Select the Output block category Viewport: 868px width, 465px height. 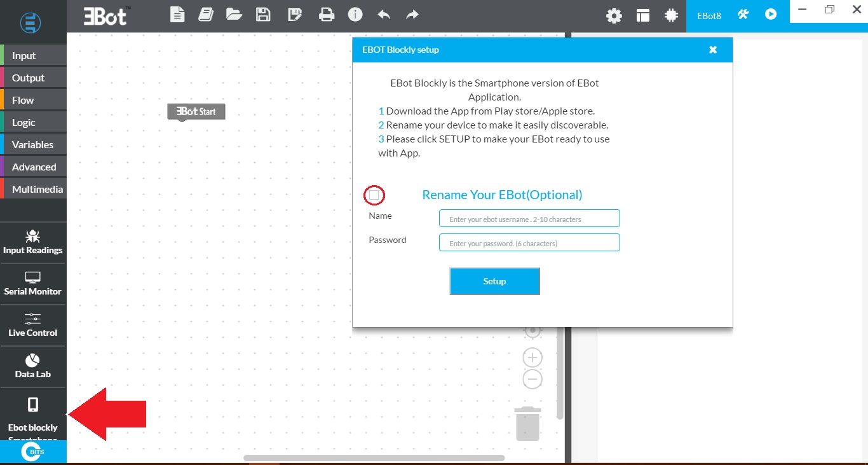(x=33, y=78)
